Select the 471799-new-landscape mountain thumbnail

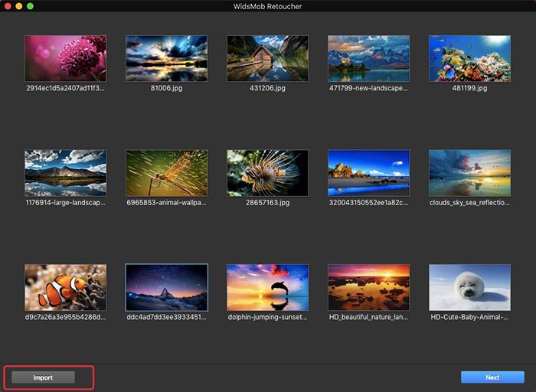tap(368, 58)
